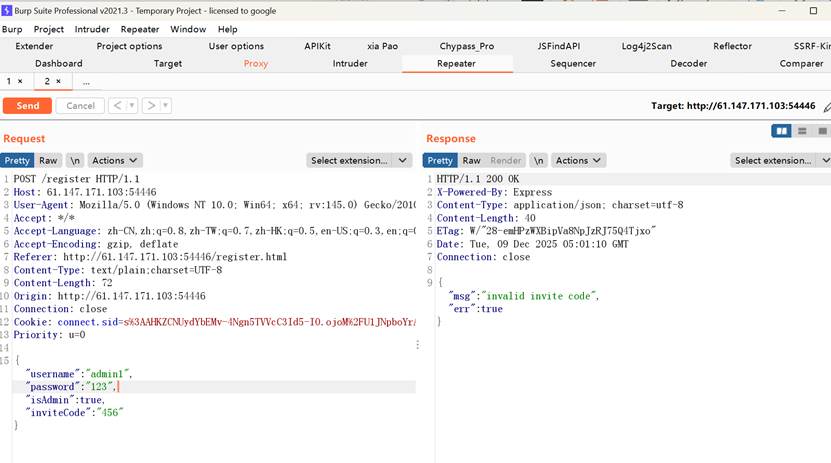
Task: Switch to Reflector tab
Action: point(732,46)
